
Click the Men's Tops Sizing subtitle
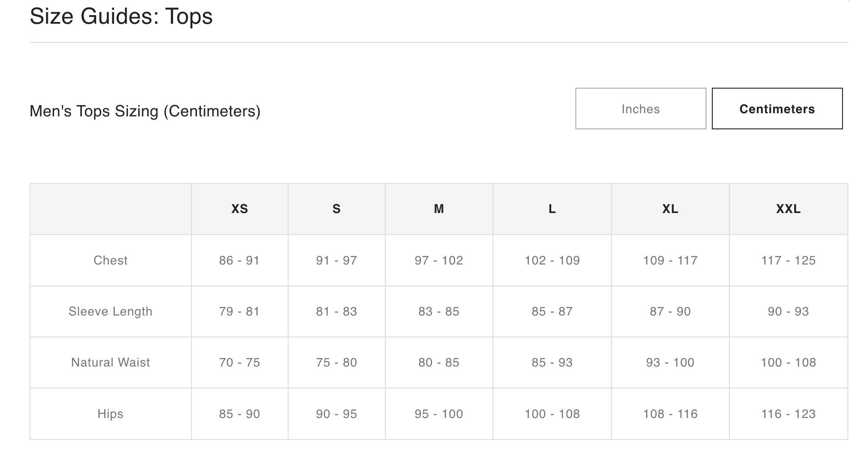(145, 111)
